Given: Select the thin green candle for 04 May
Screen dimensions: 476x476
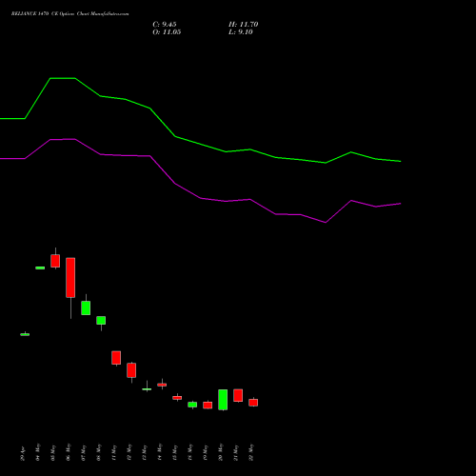Looking at the screenshot, I should tap(40, 268).
